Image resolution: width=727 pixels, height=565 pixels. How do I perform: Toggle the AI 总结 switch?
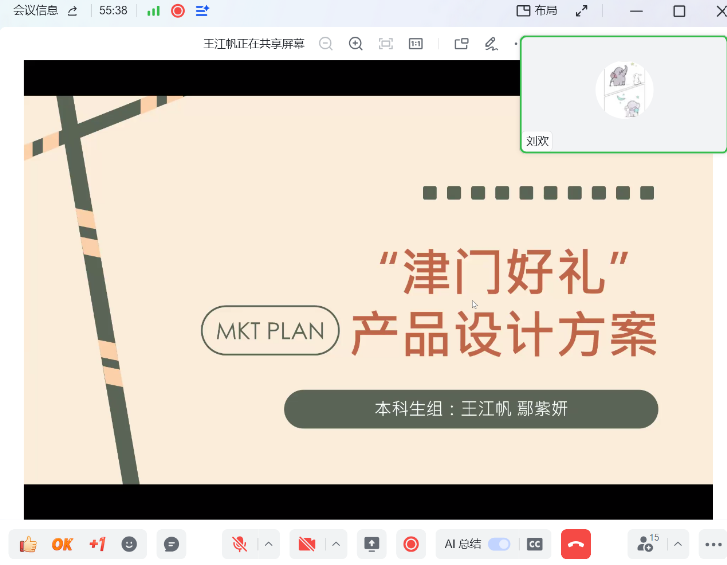coord(498,544)
